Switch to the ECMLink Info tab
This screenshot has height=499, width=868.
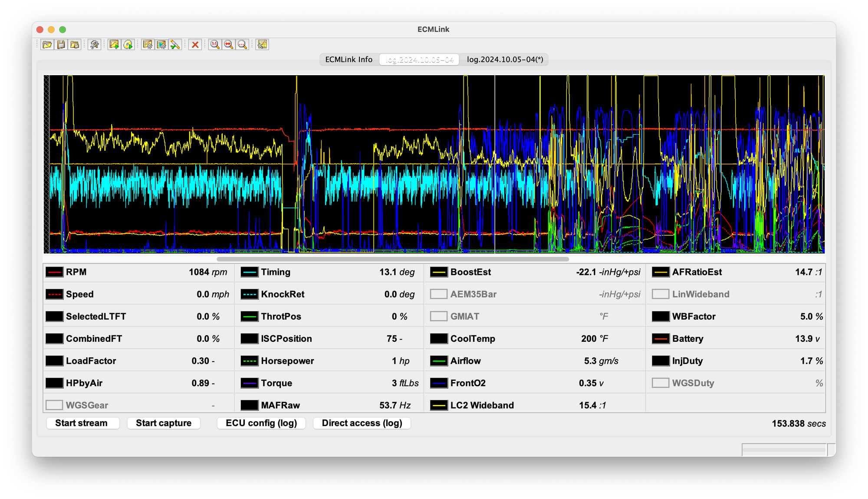pyautogui.click(x=349, y=59)
